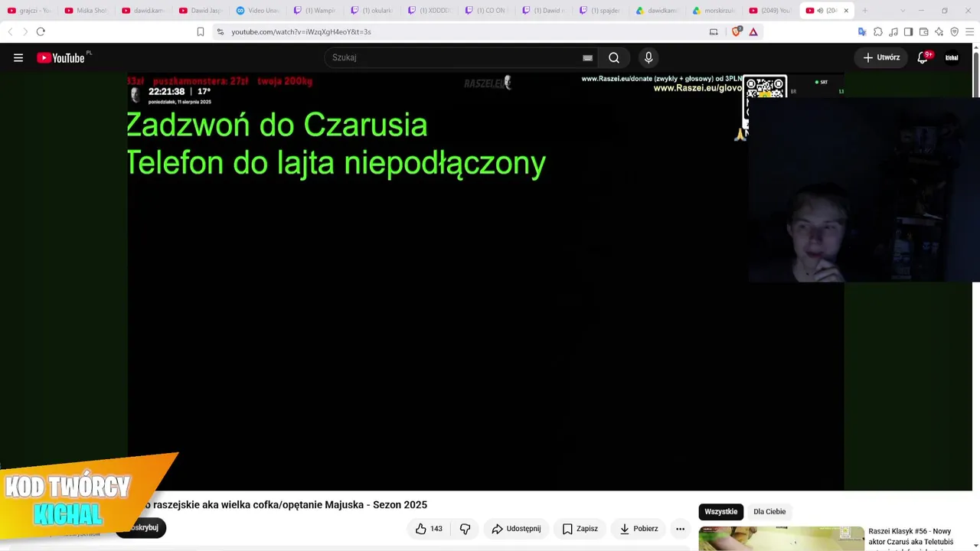This screenshot has width=980, height=551.
Task: Open Raszei Klasyk #56 video thumbnail
Action: pyautogui.click(x=781, y=539)
